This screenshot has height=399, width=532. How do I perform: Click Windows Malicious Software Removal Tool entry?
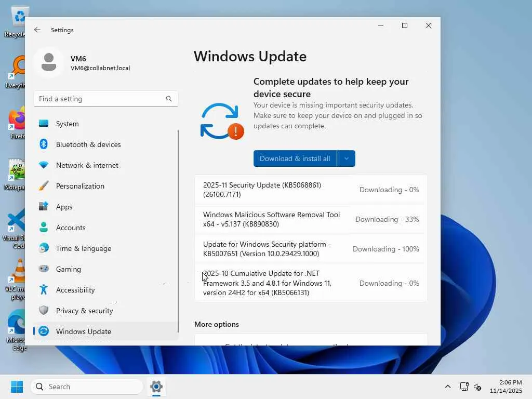(x=311, y=219)
